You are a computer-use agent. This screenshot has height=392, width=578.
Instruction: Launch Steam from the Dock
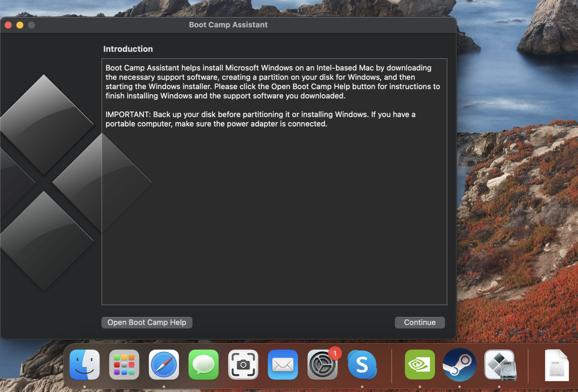coord(459,365)
